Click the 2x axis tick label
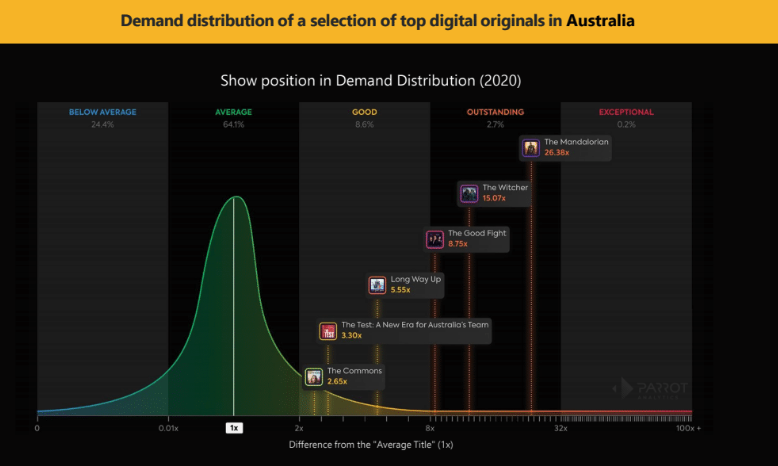 point(299,428)
